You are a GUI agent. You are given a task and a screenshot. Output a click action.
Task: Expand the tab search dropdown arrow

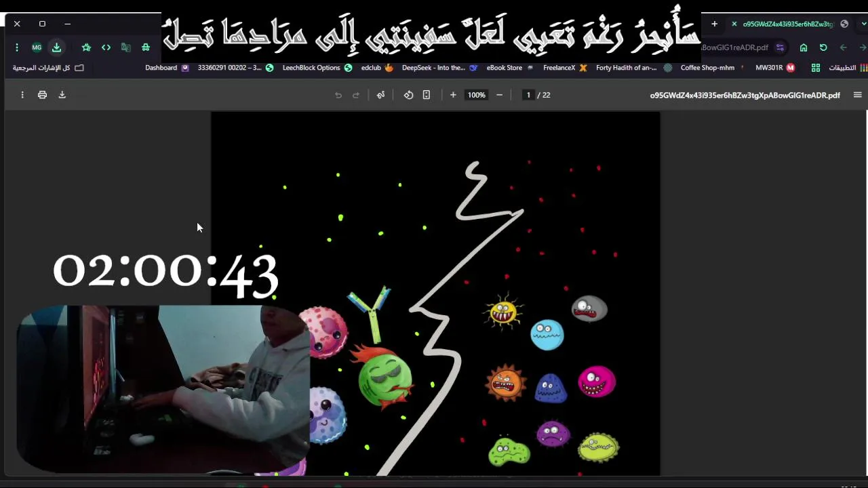pyautogui.click(x=863, y=24)
